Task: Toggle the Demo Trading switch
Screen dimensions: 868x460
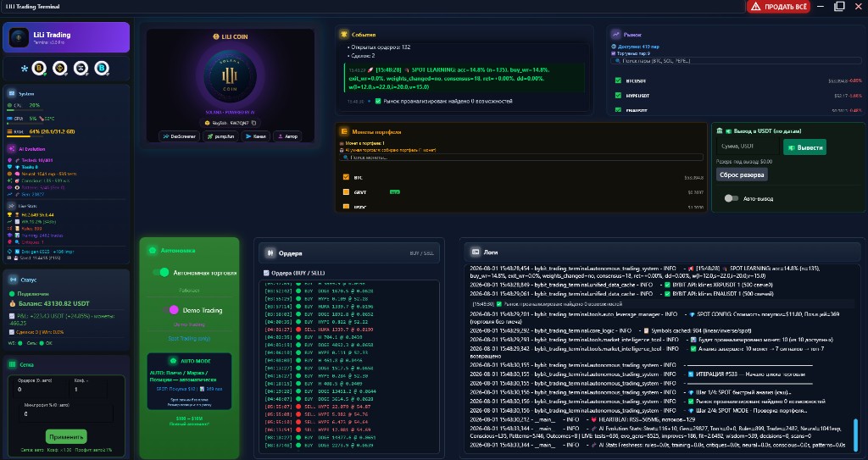Action: pyautogui.click(x=171, y=310)
